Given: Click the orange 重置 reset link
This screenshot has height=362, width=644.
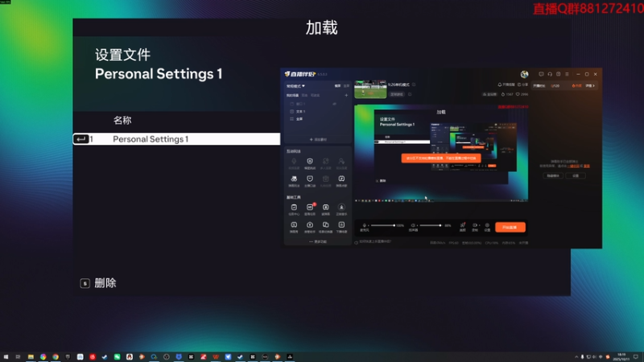Looking at the screenshot, I should point(587,167).
